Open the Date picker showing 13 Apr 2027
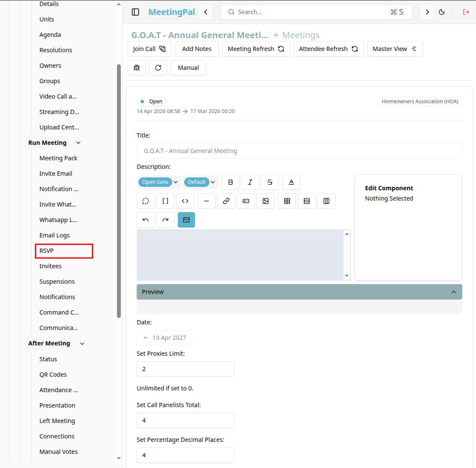The width and height of the screenshot is (476, 468). point(164,338)
